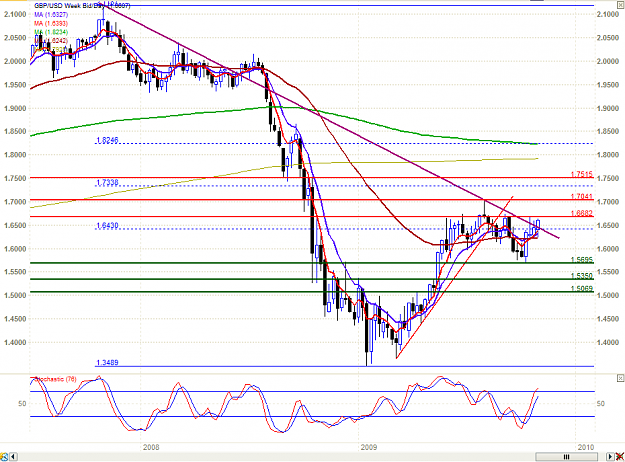Image resolution: width=625 pixels, height=462 pixels.
Task: Select the red MA (1.6393) legend label
Action: click(x=51, y=24)
